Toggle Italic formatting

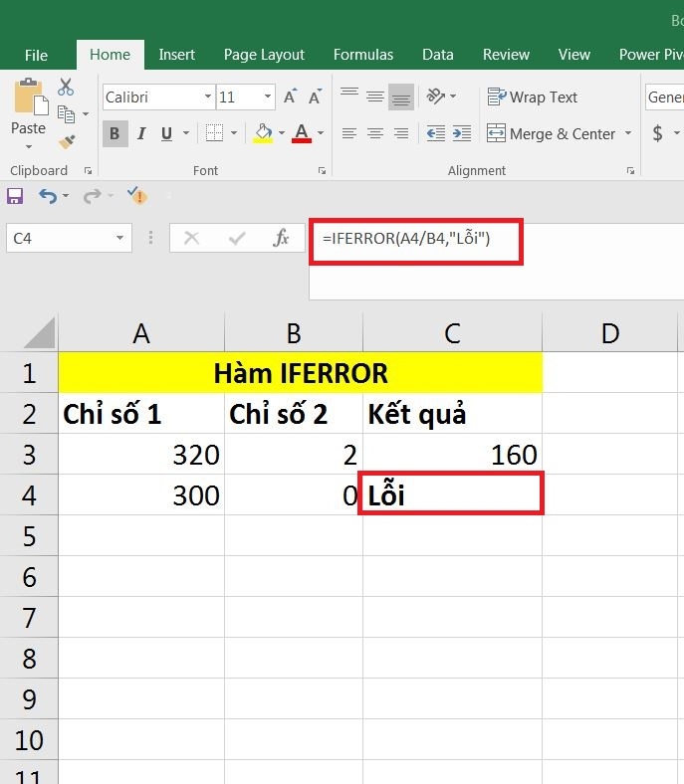point(141,133)
